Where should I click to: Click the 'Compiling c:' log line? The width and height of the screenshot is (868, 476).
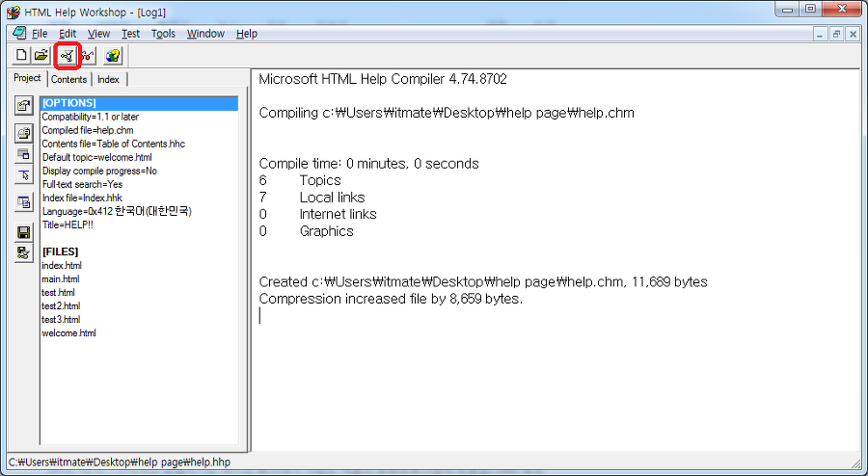click(x=447, y=113)
